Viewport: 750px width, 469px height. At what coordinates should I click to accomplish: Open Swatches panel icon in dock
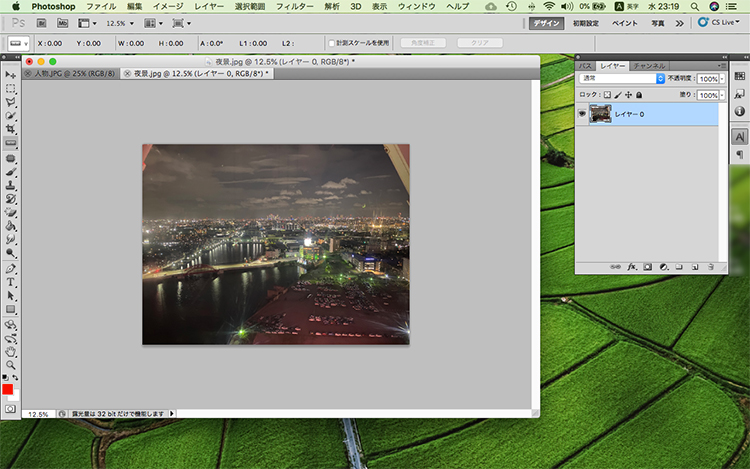739,76
